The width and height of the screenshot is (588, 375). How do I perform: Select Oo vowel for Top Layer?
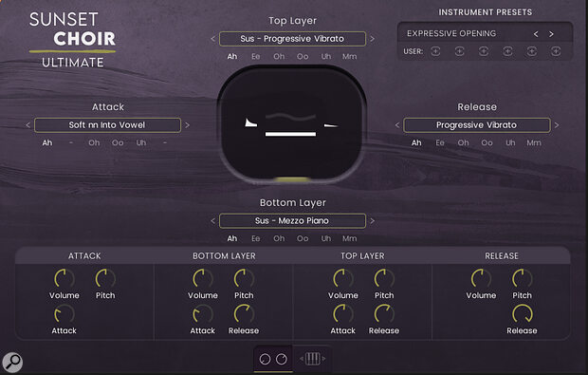[303, 57]
